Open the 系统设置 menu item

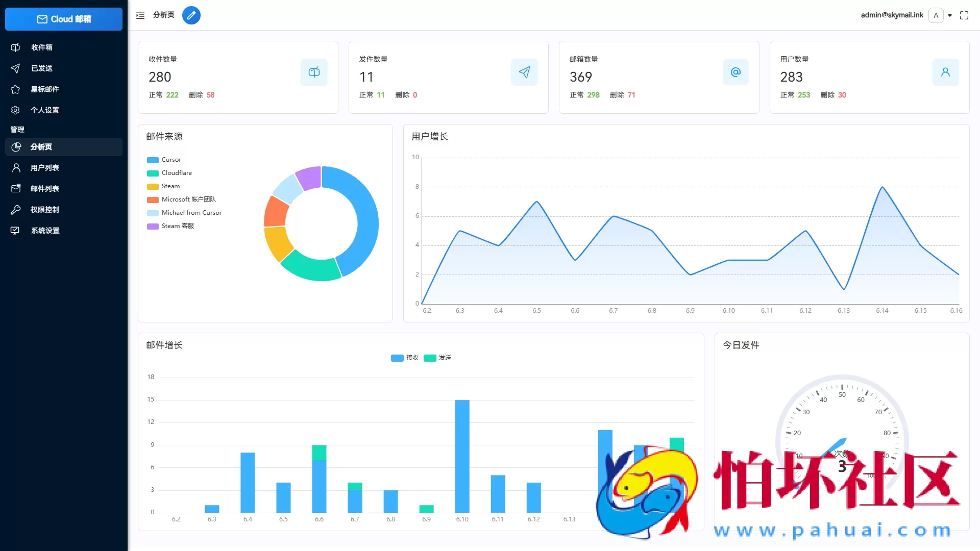[45, 230]
